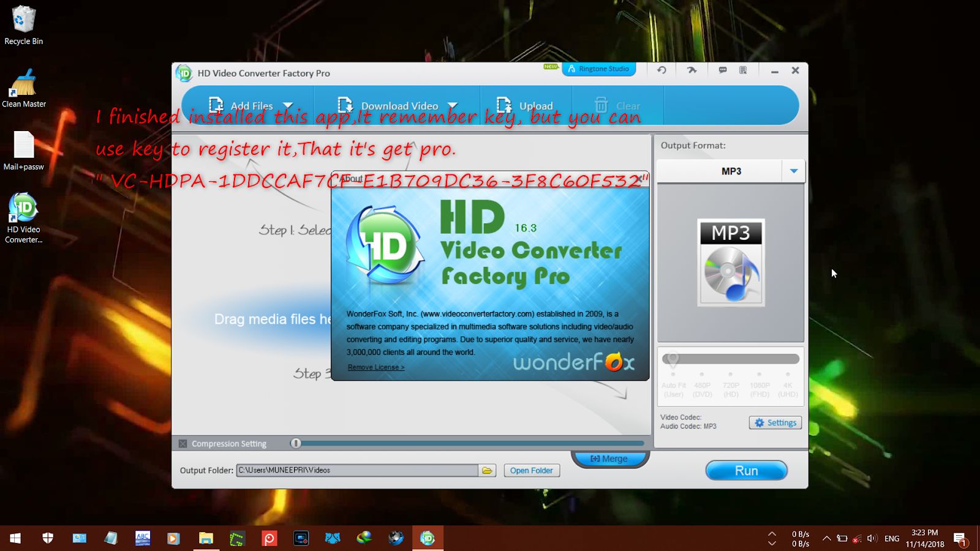Click the Open Folder button

(532, 470)
